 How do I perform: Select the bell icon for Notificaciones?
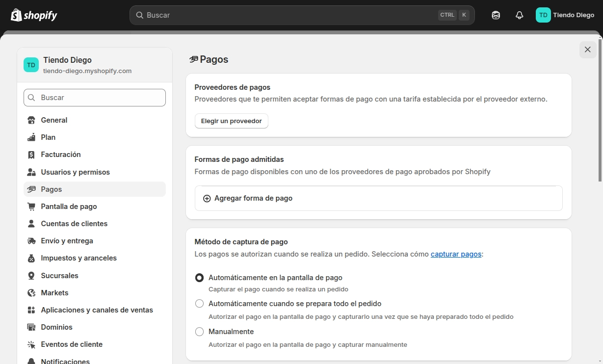[x=31, y=361]
